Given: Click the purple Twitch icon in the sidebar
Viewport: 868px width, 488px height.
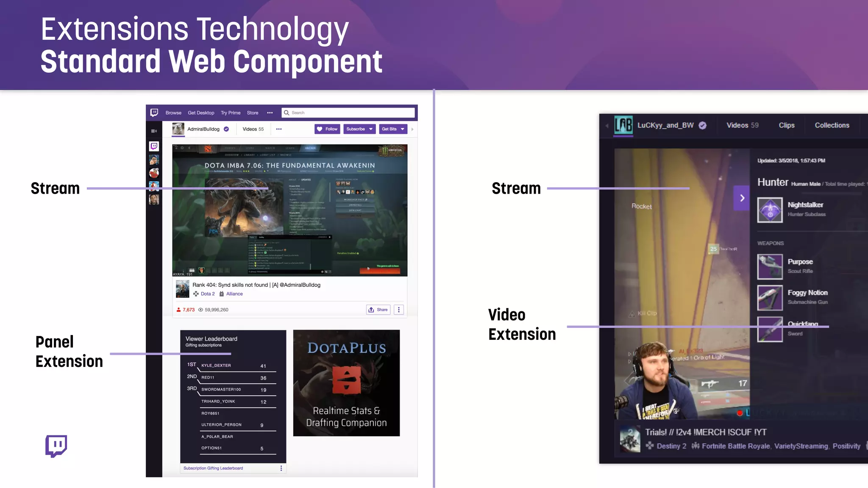Looking at the screenshot, I should click(x=154, y=146).
